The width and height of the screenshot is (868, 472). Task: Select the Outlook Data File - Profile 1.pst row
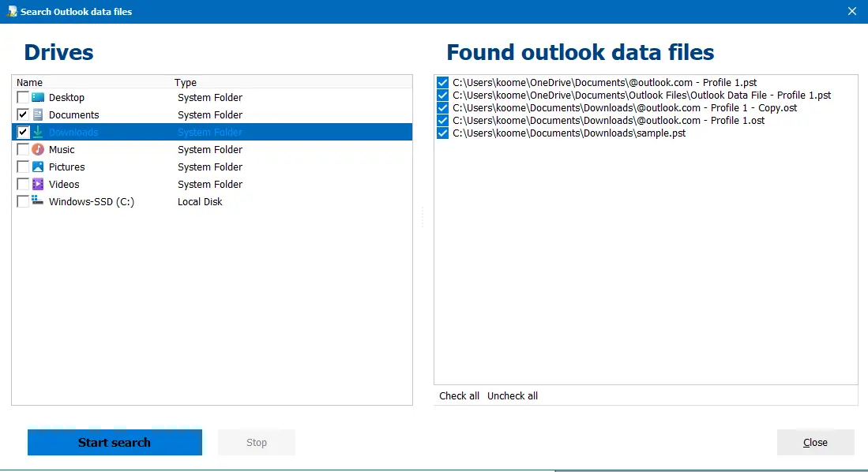click(640, 95)
